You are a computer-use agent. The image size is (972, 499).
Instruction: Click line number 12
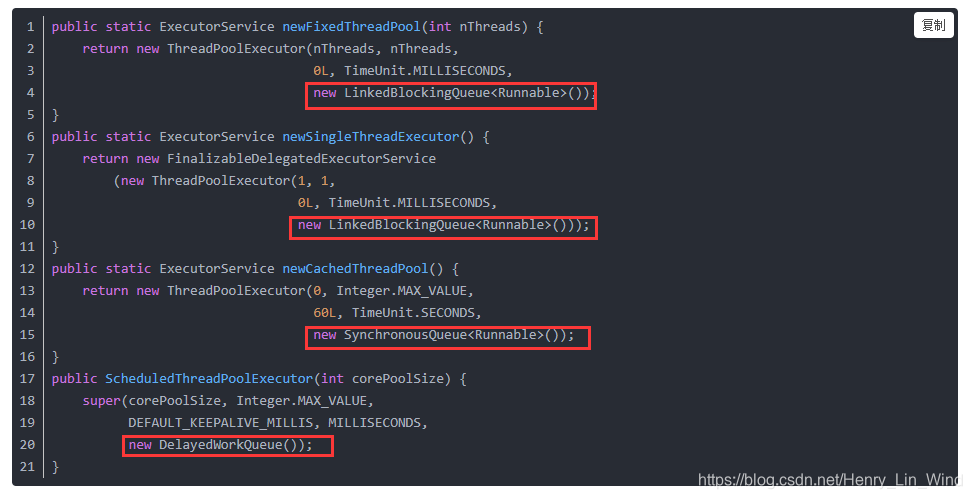tap(27, 269)
